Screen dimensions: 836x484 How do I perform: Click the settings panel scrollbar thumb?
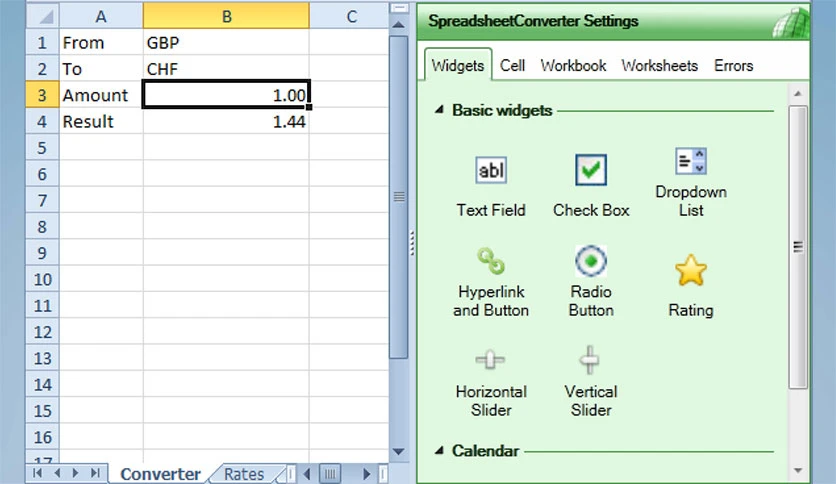tap(798, 247)
